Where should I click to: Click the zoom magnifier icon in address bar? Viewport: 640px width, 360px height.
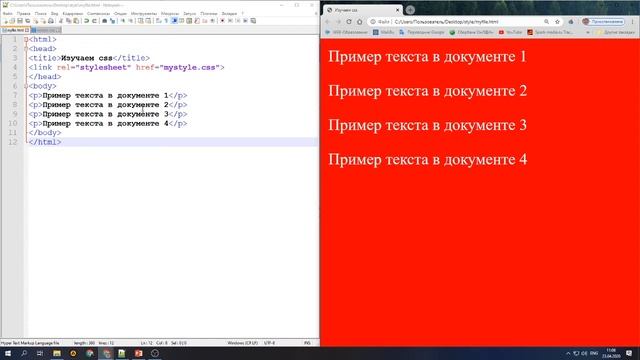pos(546,22)
